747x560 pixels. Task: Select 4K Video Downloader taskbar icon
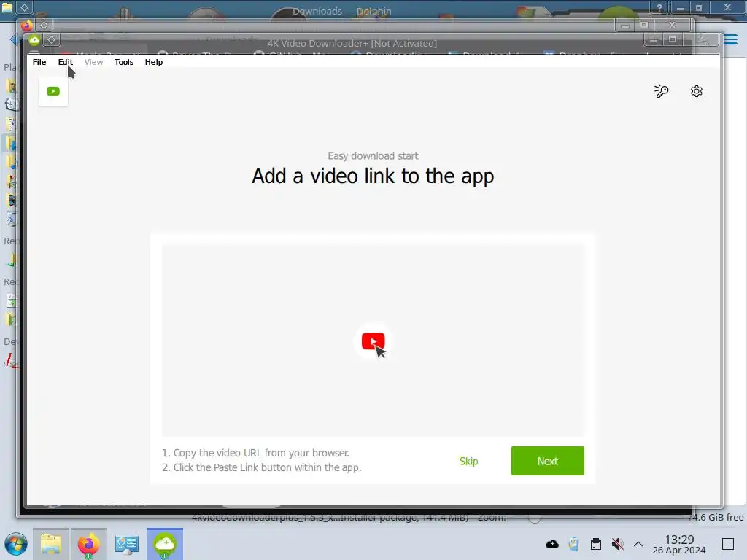(165, 544)
